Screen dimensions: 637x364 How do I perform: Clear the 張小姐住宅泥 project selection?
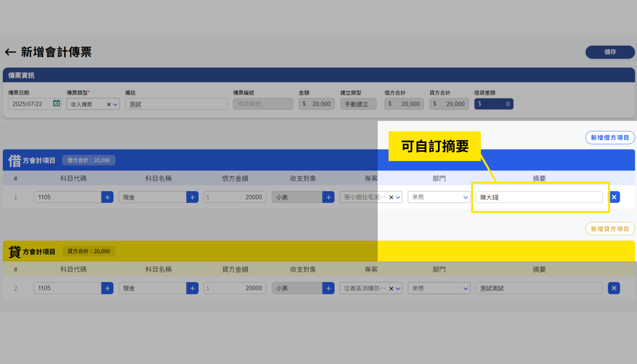point(391,197)
